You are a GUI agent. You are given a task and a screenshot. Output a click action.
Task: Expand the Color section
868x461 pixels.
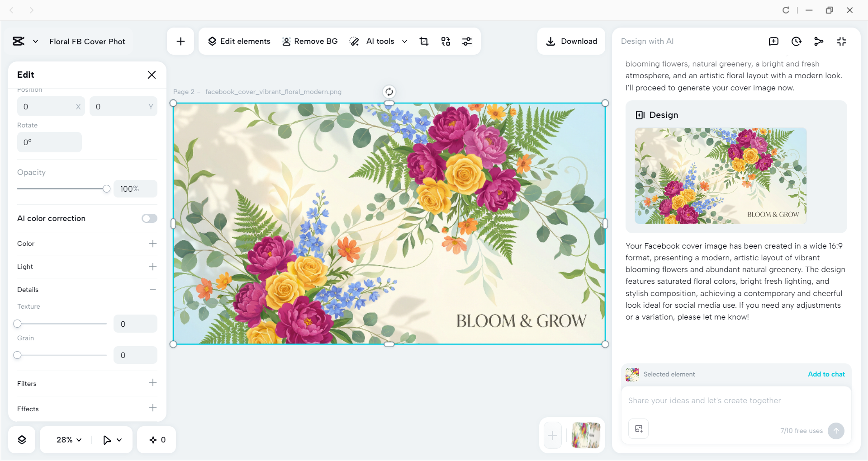153,244
